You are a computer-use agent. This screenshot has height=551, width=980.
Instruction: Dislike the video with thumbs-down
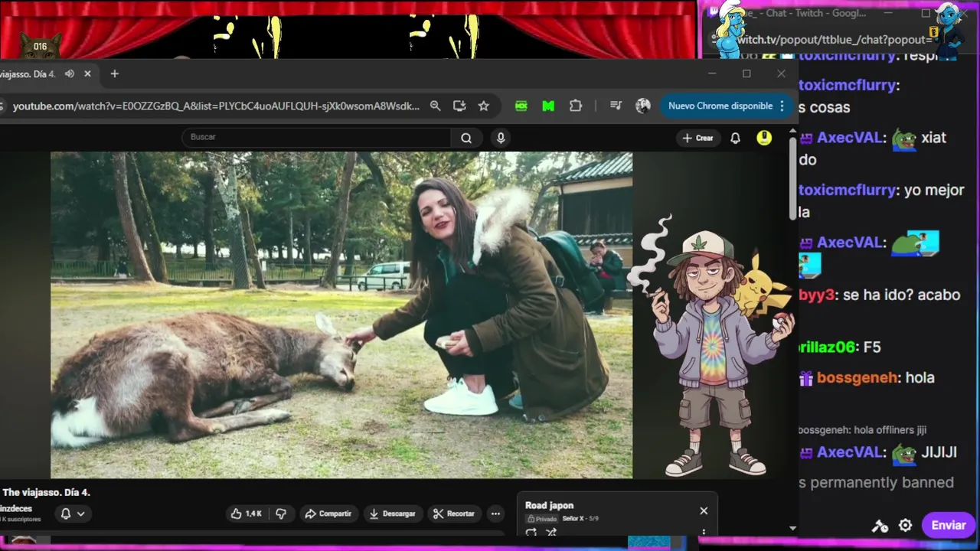pos(281,514)
